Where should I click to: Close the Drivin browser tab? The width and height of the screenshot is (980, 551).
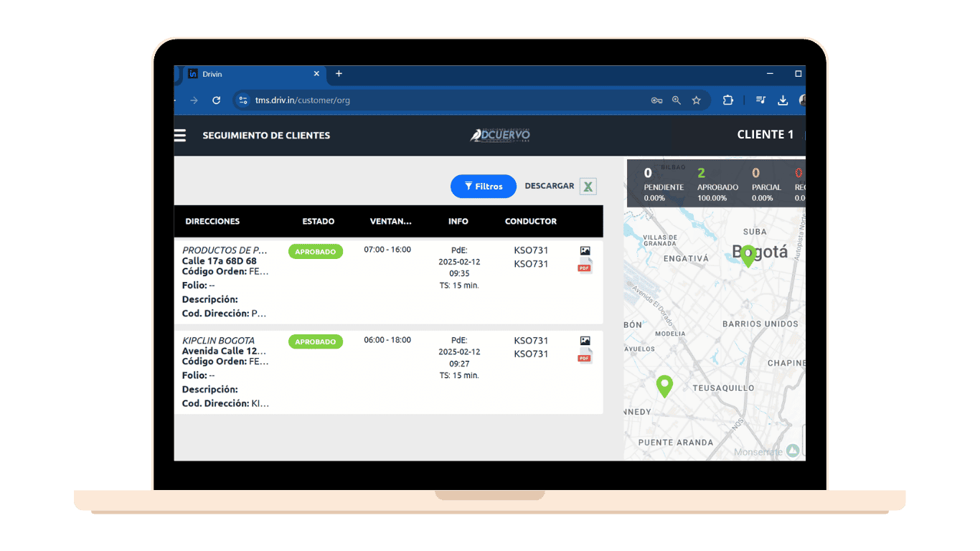click(x=317, y=74)
